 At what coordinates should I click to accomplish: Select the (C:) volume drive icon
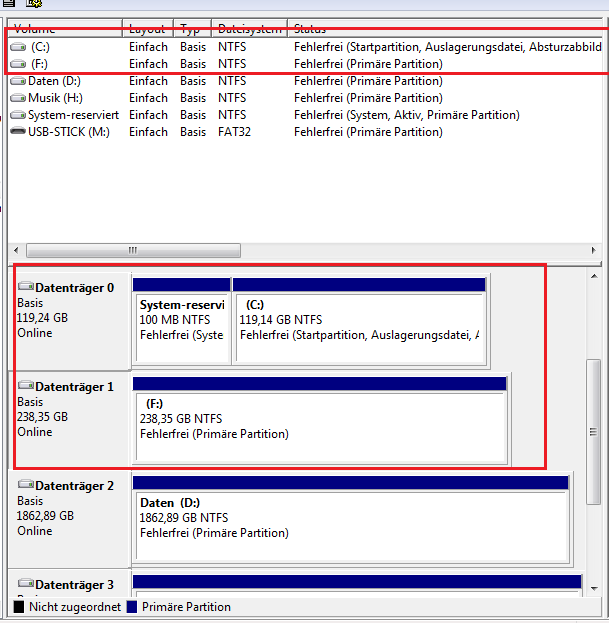click(x=18, y=47)
